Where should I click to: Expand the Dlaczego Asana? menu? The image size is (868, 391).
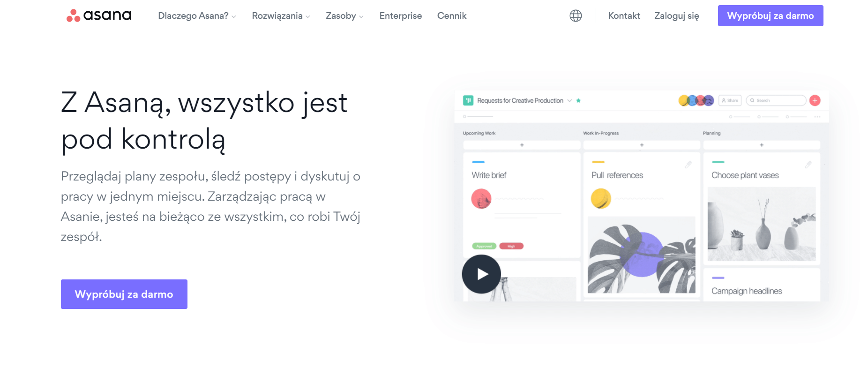click(197, 15)
